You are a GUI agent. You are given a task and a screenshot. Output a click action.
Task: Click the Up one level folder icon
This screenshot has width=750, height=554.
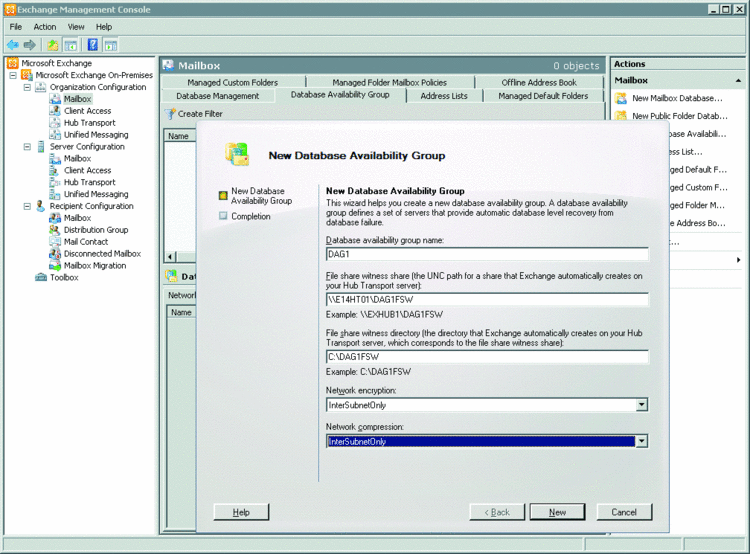click(x=53, y=45)
